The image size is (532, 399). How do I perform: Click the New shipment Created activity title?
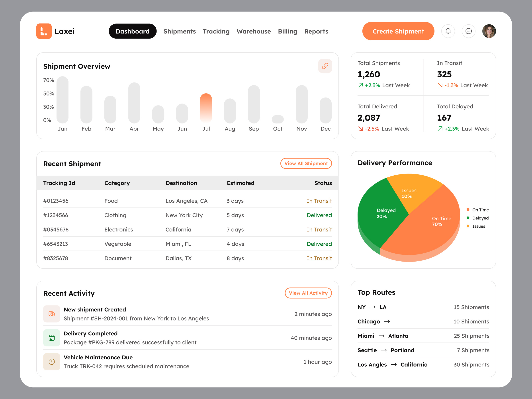95,309
